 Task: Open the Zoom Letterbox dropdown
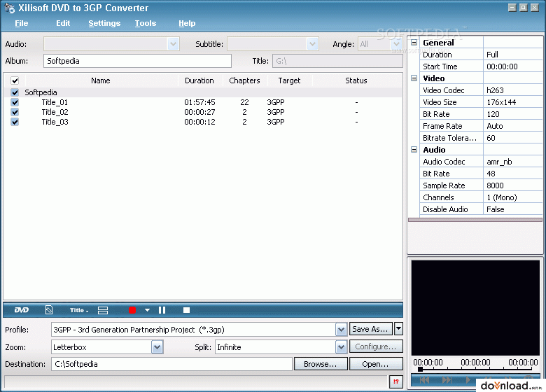tap(157, 347)
